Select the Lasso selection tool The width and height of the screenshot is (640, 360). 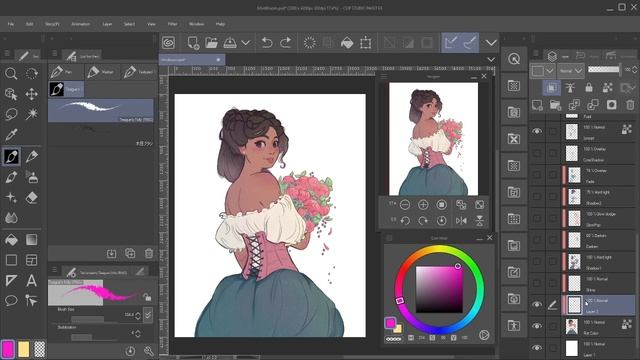[11, 114]
